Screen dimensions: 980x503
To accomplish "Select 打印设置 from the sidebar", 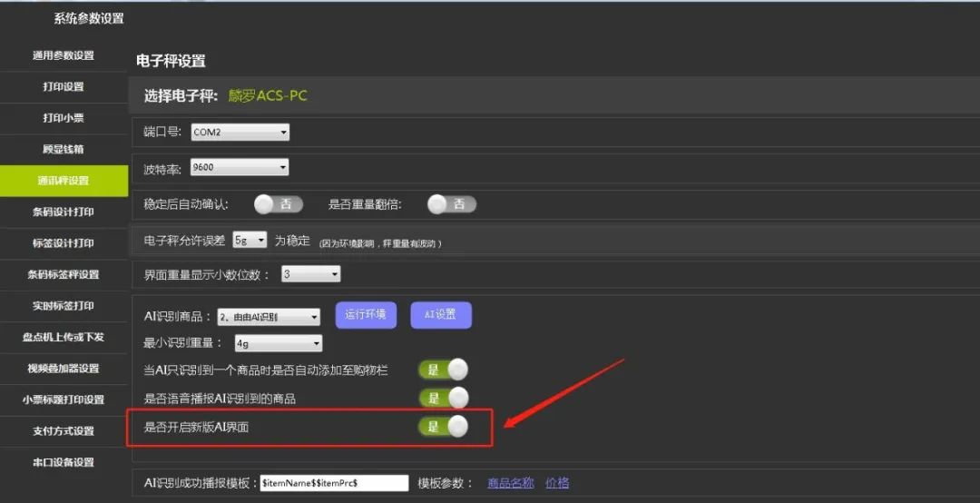I will click(64, 87).
